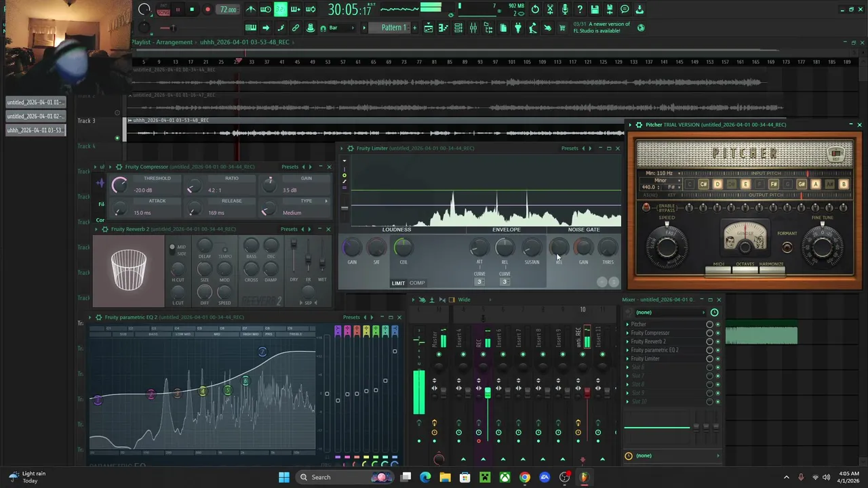The width and height of the screenshot is (868, 488).
Task: Click EQ band 7 node in parametric EQ
Action: pyautogui.click(x=262, y=351)
